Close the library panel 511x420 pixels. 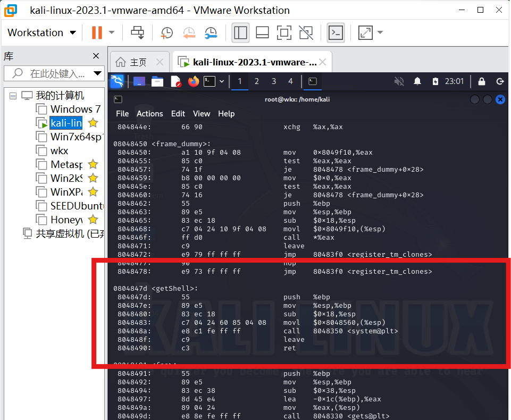point(96,56)
